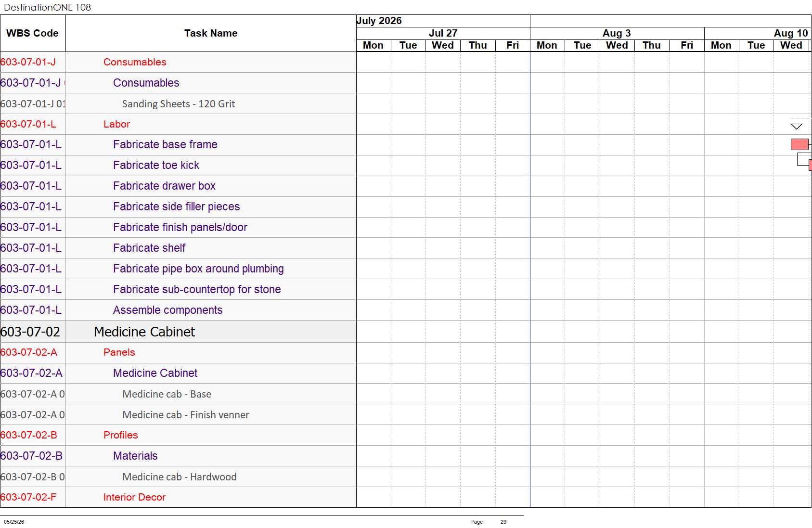
Task: Click WBS code 603-07-01-L for Labor
Action: pyautogui.click(x=28, y=124)
